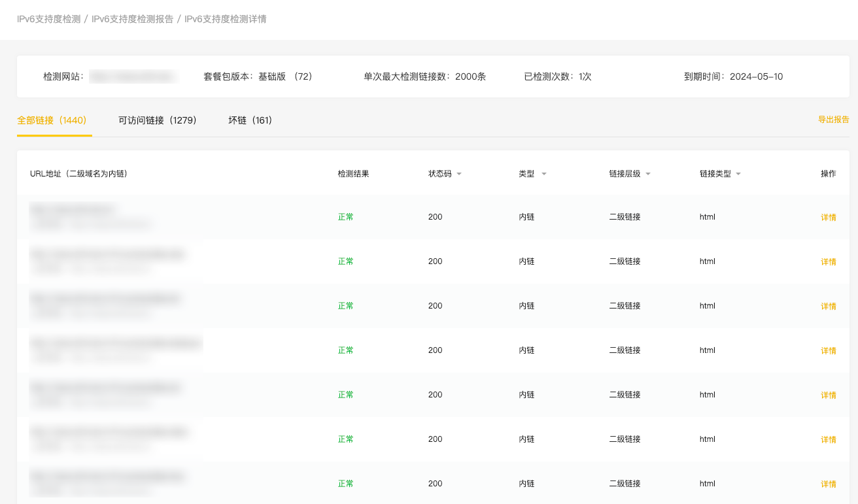
Task: Go to IPv6支持度检测 breadcrumb
Action: (x=48, y=19)
